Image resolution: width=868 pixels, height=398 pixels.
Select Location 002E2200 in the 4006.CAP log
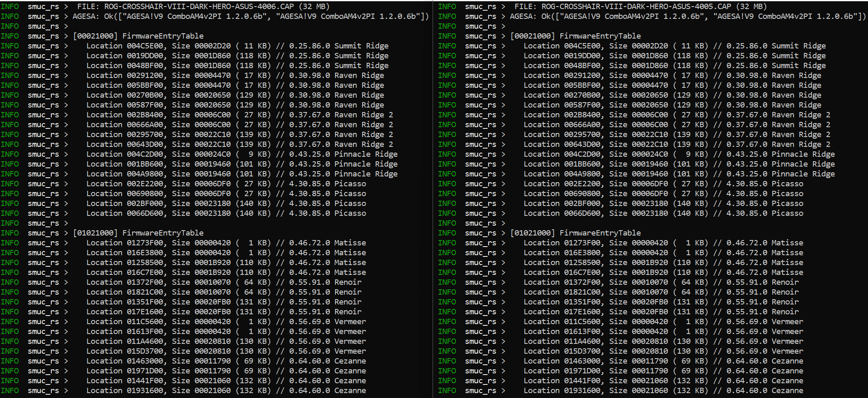(x=125, y=184)
